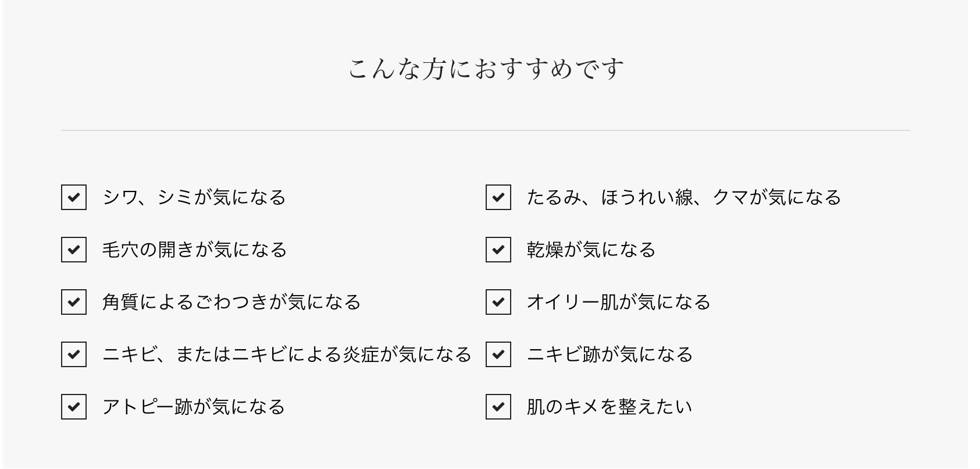
Task: Click the 乾燥が気になる label text
Action: tap(591, 250)
